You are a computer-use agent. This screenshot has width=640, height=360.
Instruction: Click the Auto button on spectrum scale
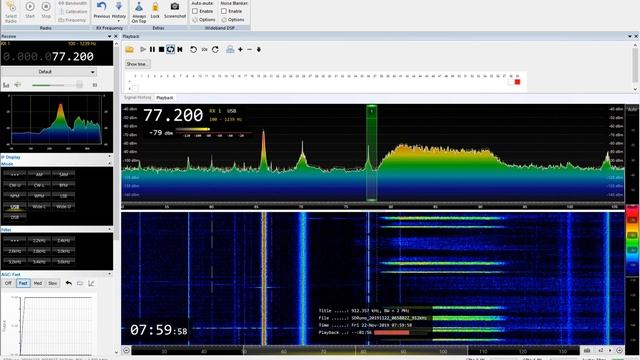pos(632,109)
